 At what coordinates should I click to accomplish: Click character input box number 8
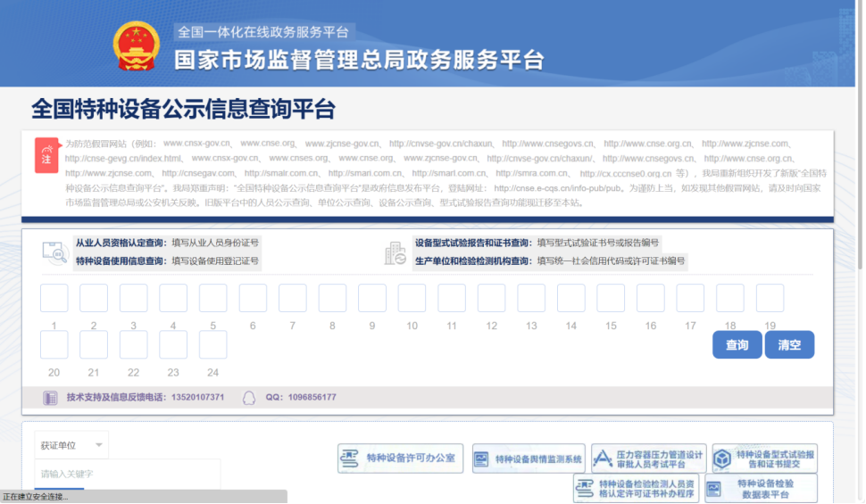332,298
